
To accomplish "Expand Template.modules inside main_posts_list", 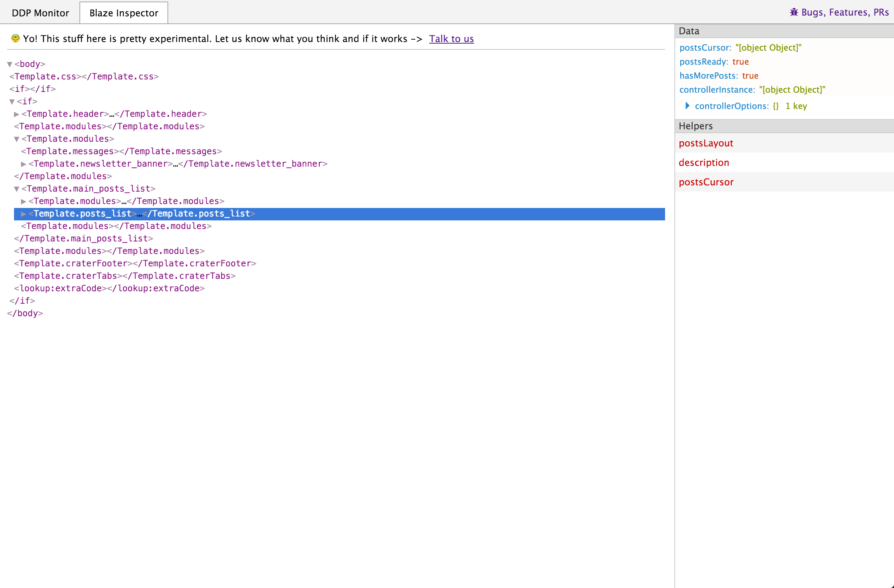I will 24,201.
